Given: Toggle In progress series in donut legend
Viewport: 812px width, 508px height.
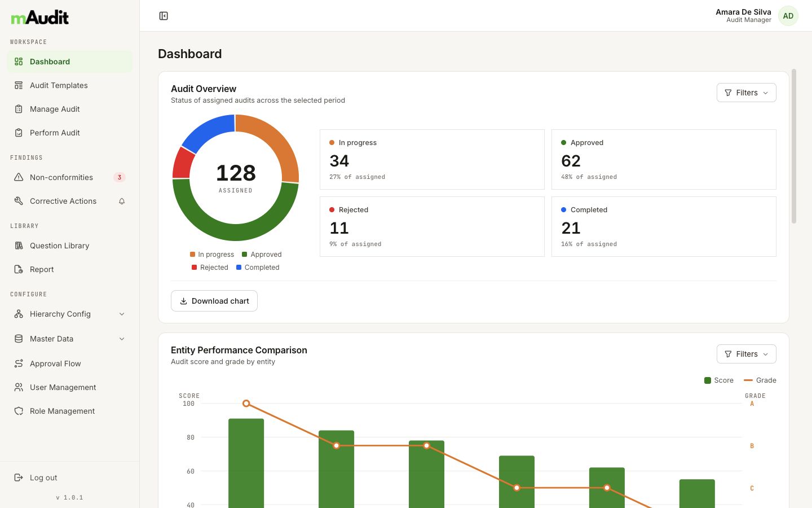Looking at the screenshot, I should tap(212, 255).
